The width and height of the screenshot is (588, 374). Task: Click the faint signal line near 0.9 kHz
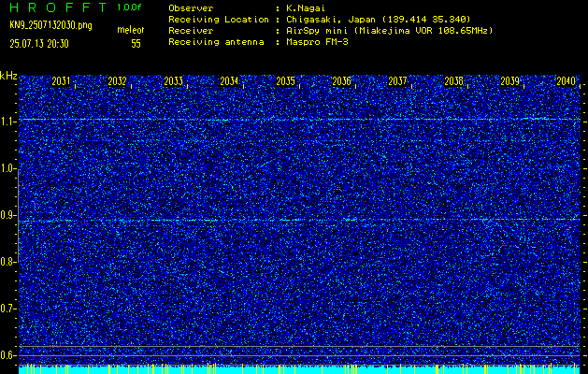point(299,220)
